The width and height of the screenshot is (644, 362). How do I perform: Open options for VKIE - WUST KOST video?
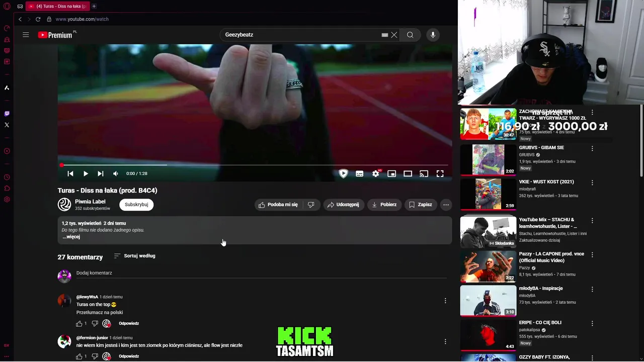(x=592, y=183)
